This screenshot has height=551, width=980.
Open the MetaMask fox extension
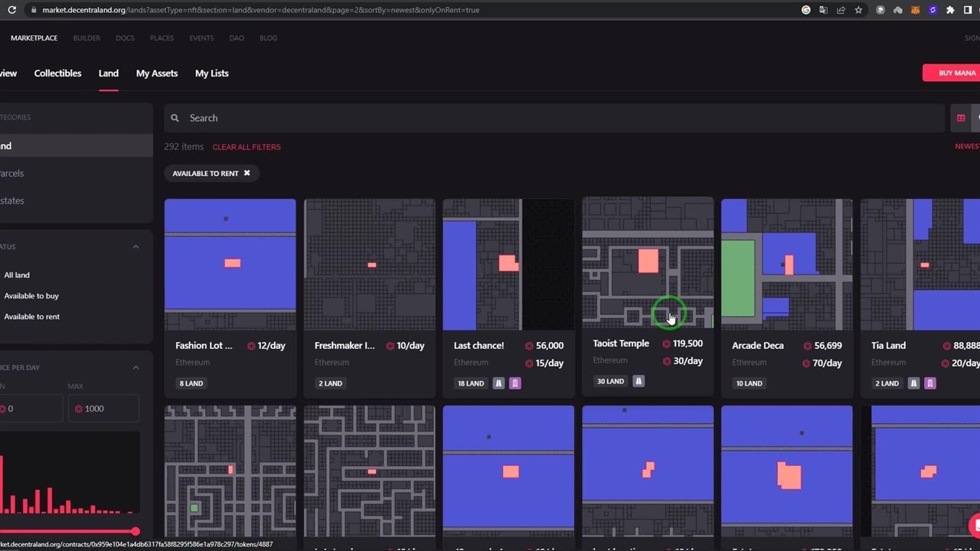click(915, 10)
